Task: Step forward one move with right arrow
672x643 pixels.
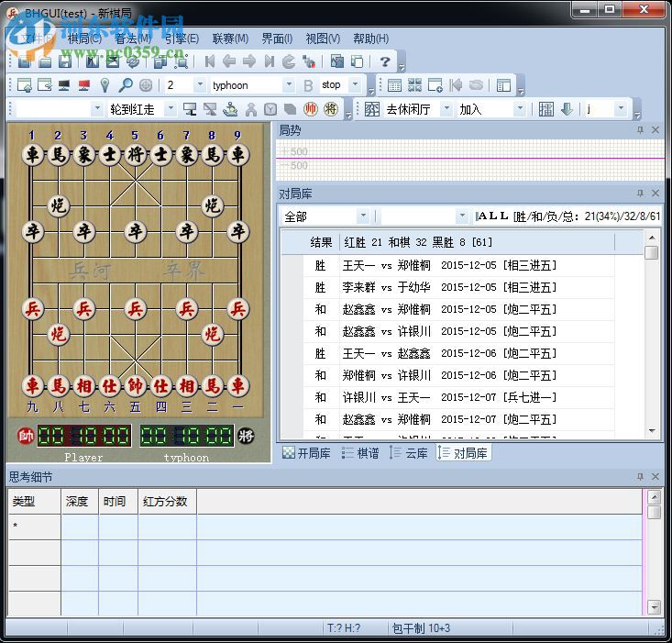Action: [x=249, y=61]
